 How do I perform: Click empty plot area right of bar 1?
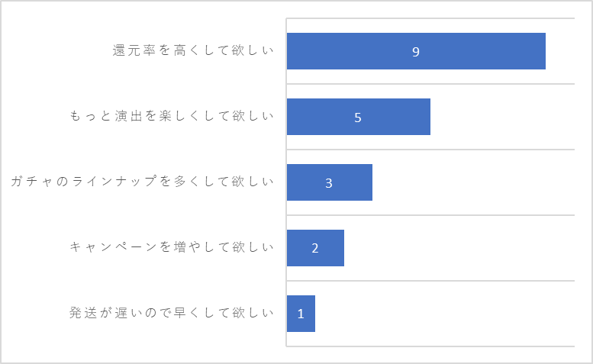445,314
